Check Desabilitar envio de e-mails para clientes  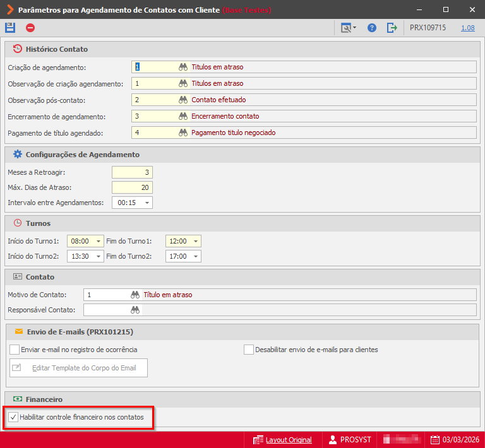pos(249,350)
